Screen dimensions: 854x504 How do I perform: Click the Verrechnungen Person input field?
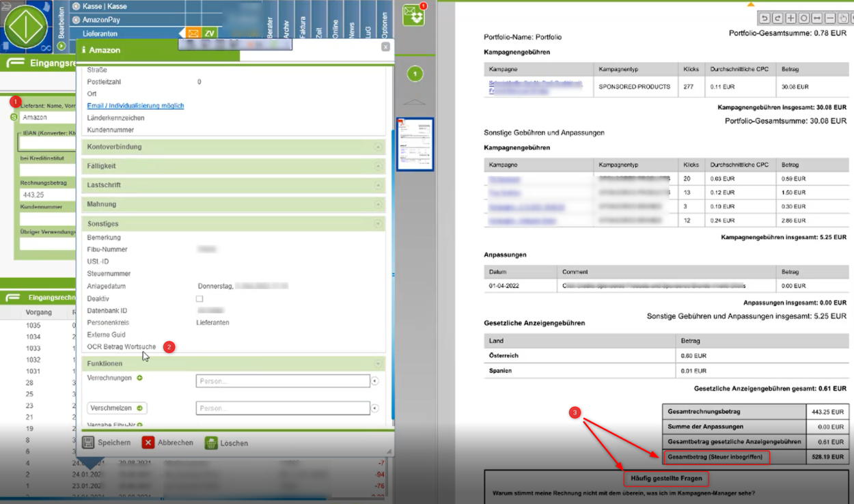(x=283, y=381)
